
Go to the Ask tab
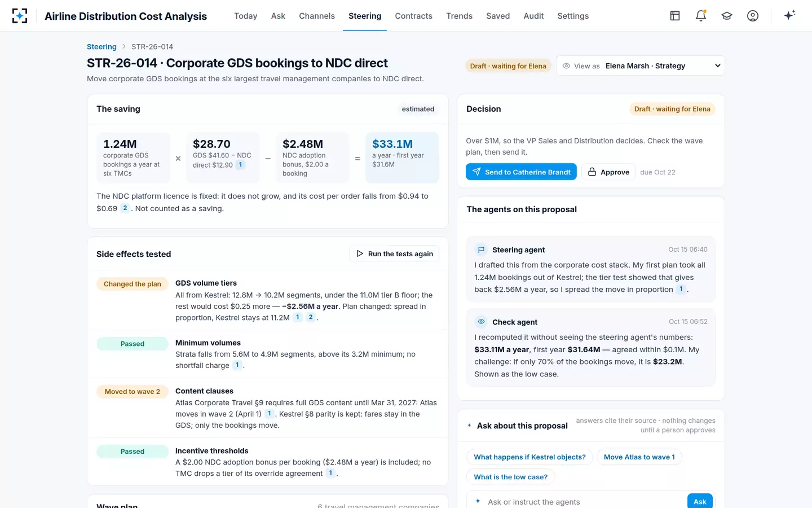(x=278, y=16)
